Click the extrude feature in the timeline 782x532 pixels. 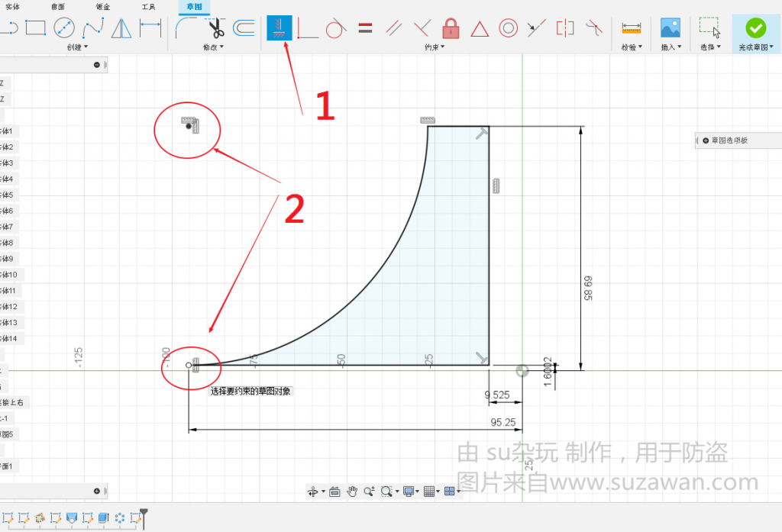[104, 518]
